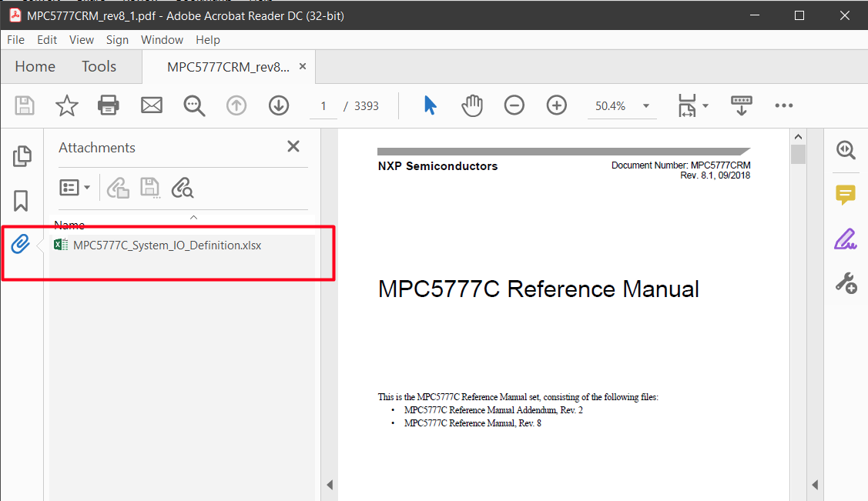The height and width of the screenshot is (501, 868).
Task: Email the PDF via the envelope icon
Action: [x=151, y=105]
